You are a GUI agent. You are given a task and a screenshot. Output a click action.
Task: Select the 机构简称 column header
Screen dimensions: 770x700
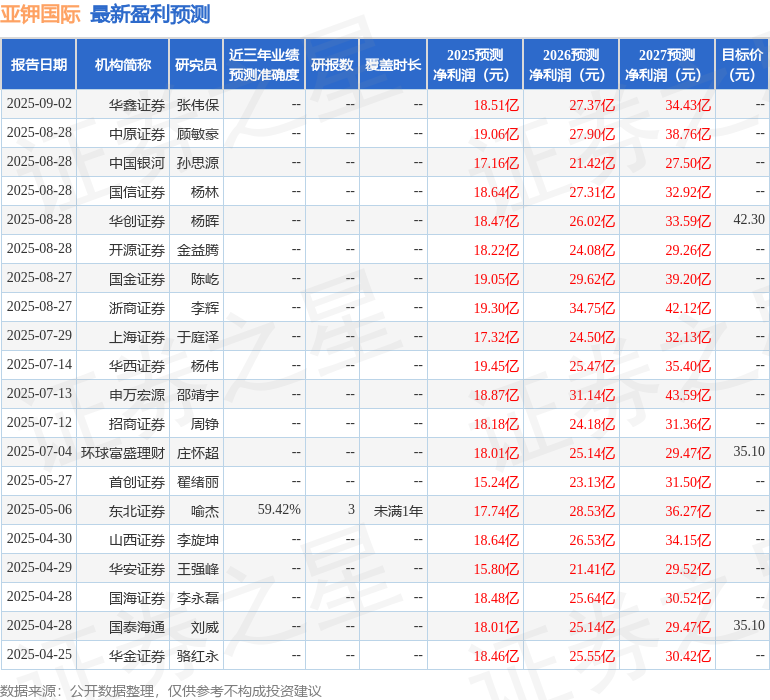(x=123, y=64)
